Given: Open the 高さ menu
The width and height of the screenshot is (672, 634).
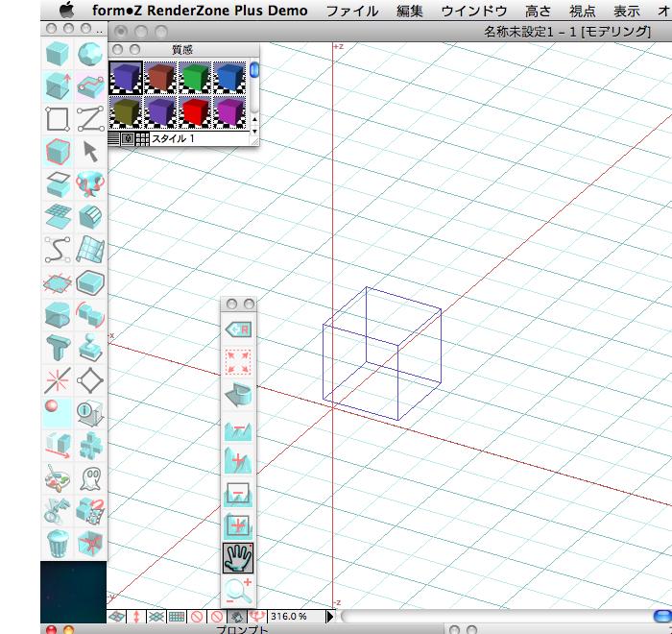Looking at the screenshot, I should pos(538,11).
